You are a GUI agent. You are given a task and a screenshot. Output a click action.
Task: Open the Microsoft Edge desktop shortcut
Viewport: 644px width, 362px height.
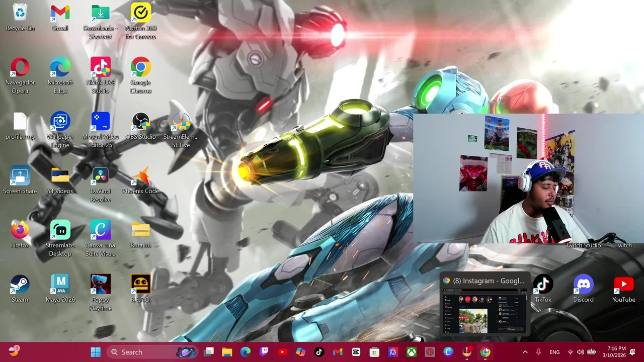(60, 76)
